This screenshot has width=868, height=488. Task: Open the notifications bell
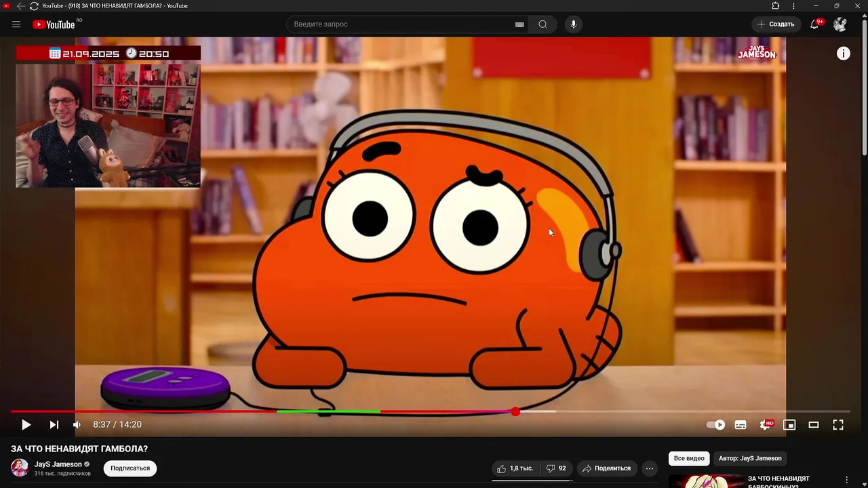[816, 24]
